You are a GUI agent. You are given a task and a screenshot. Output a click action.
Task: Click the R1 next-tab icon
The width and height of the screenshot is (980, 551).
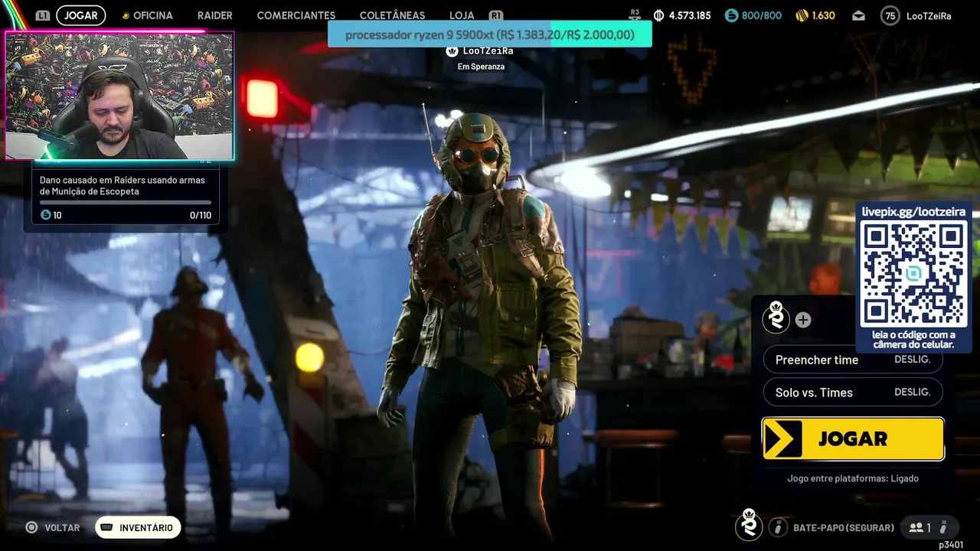pyautogui.click(x=496, y=15)
